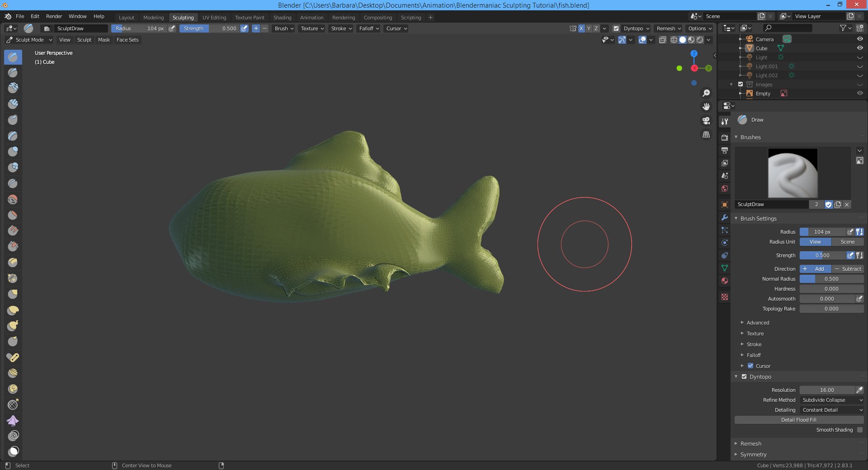This screenshot has height=470, width=868.
Task: Open Material properties tab icon
Action: [725, 281]
